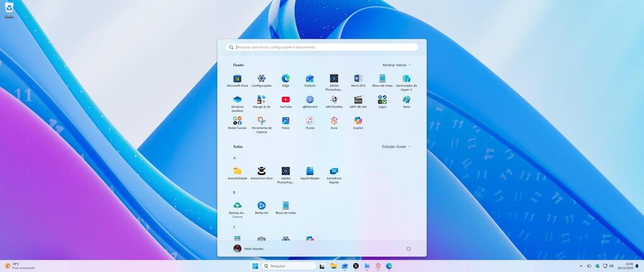
Task: Launch Ferramenta de Captura
Action: point(262,125)
